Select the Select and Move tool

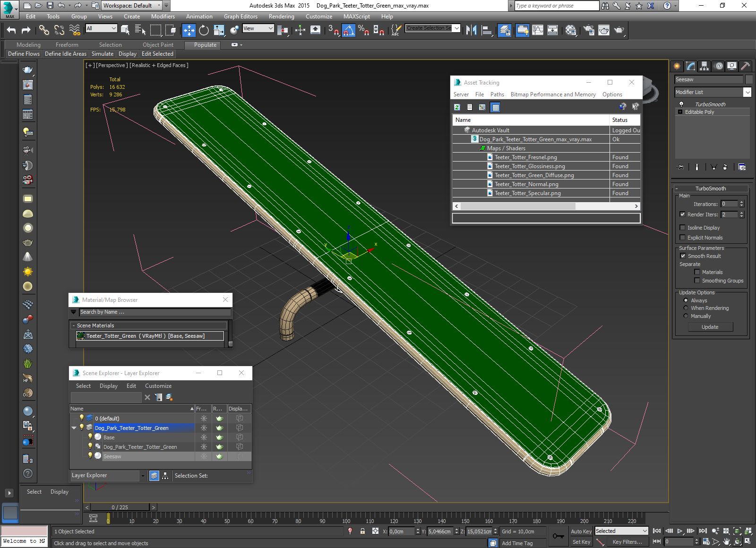click(189, 30)
